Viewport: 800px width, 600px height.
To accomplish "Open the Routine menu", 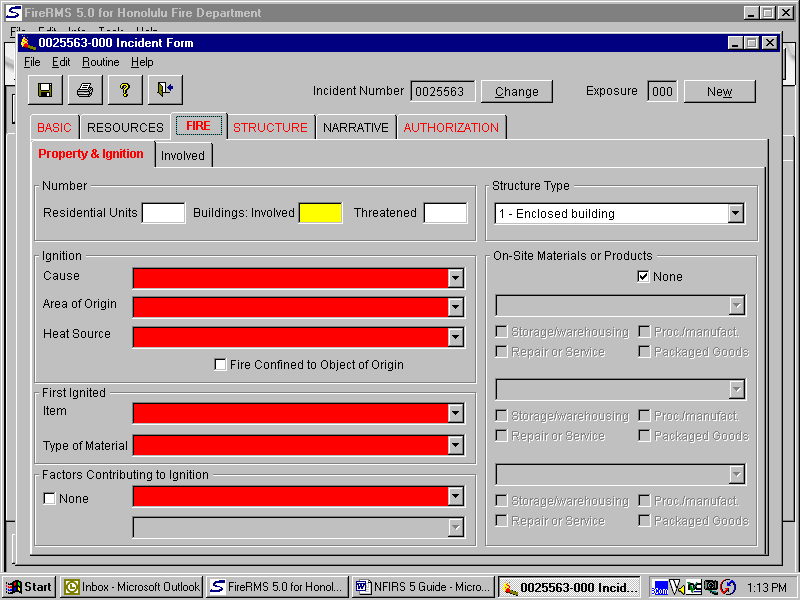I will pos(100,62).
